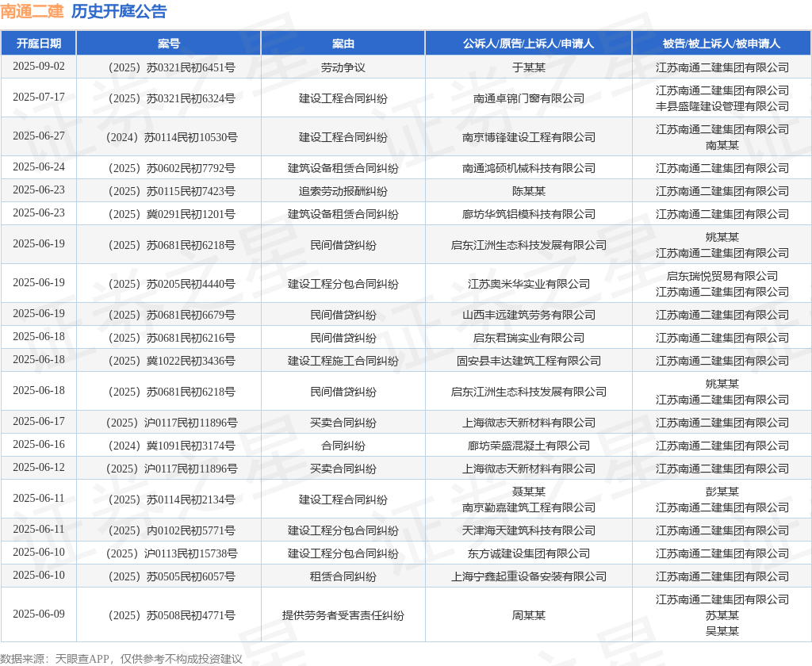Select case number 冀1091民初3174号

point(172,446)
